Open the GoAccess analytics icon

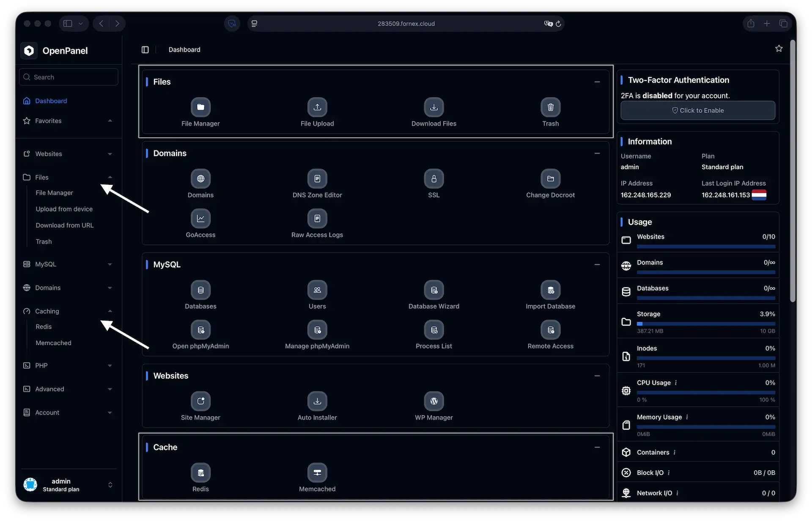point(200,218)
